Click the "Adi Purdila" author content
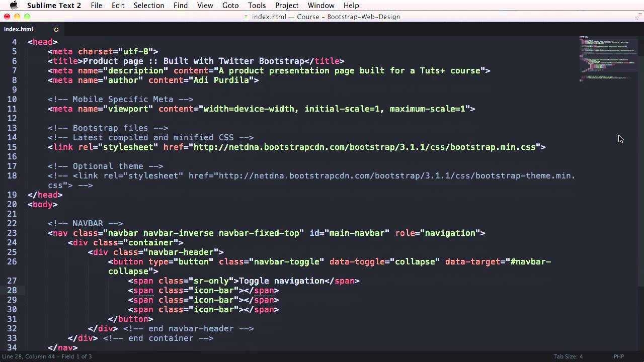644x362 pixels. pyautogui.click(x=221, y=80)
